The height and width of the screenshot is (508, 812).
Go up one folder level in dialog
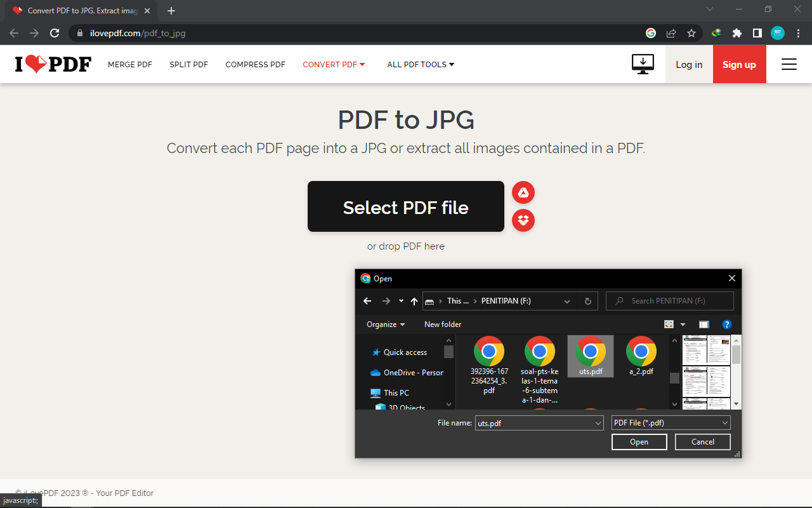point(414,301)
